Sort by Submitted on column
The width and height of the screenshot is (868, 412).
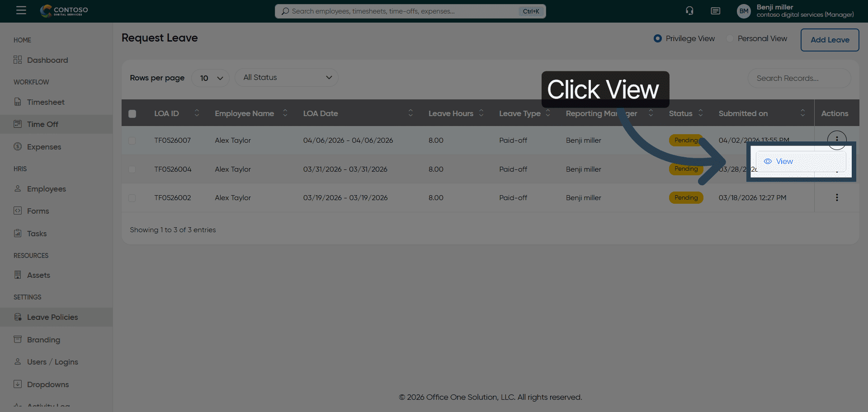(x=802, y=113)
